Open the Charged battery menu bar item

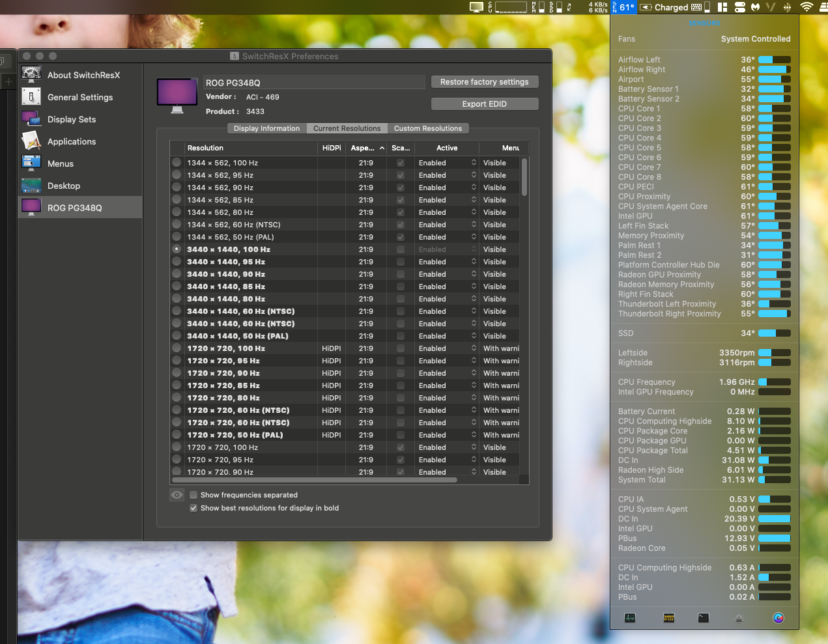coord(664,7)
